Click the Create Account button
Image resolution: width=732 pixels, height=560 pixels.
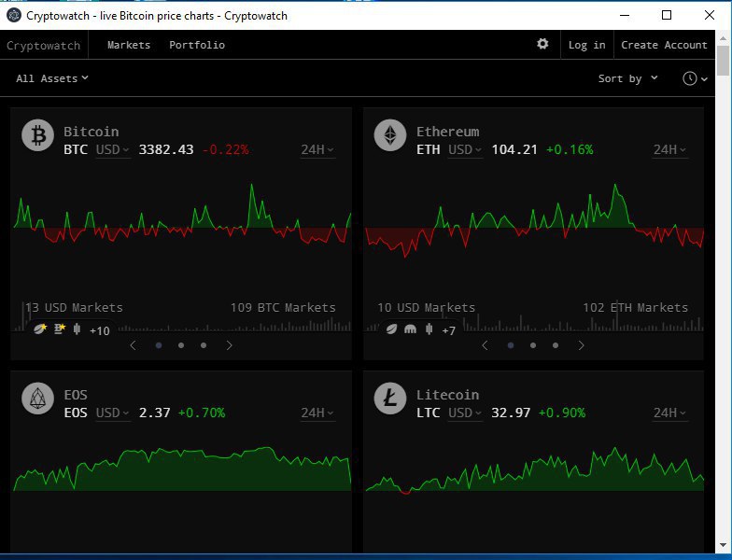click(x=664, y=45)
